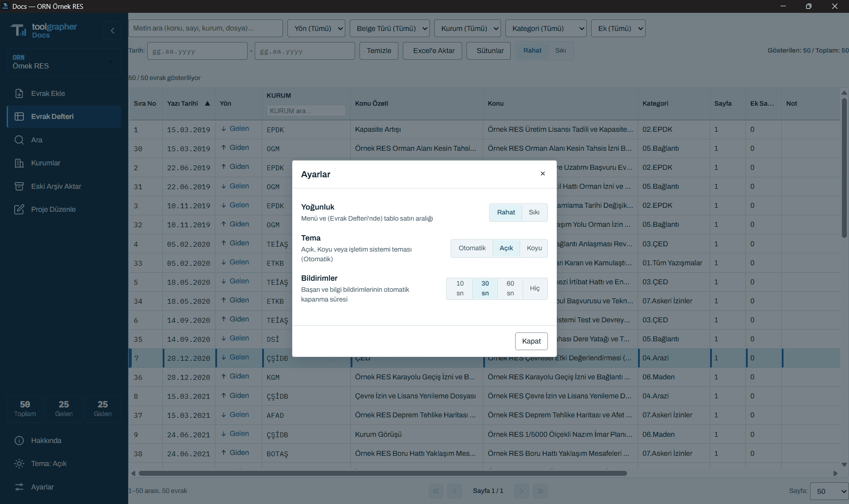Image resolution: width=849 pixels, height=504 pixels.
Task: Close the Ayarlar dialog with X
Action: point(543,174)
